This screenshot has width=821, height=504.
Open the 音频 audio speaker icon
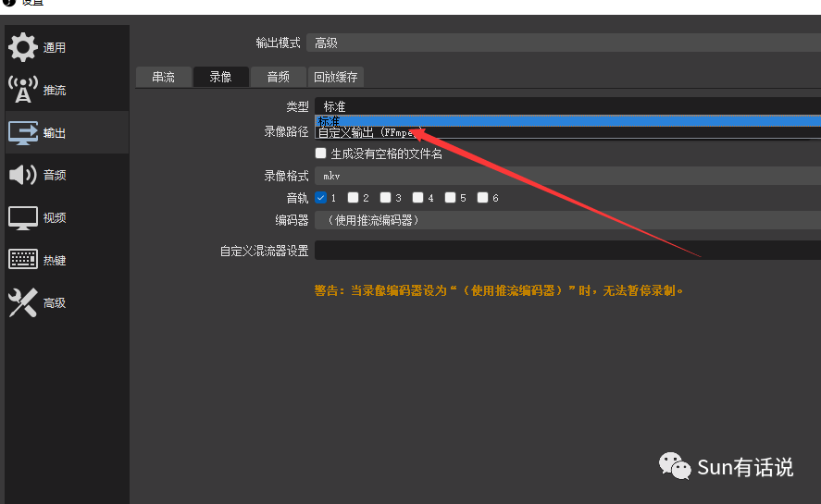(23, 175)
